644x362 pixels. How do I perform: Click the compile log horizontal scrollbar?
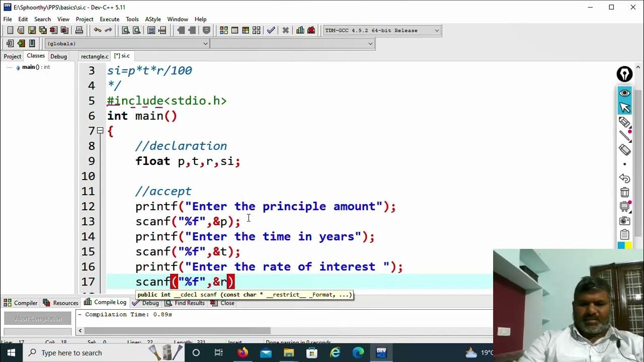tap(177, 331)
